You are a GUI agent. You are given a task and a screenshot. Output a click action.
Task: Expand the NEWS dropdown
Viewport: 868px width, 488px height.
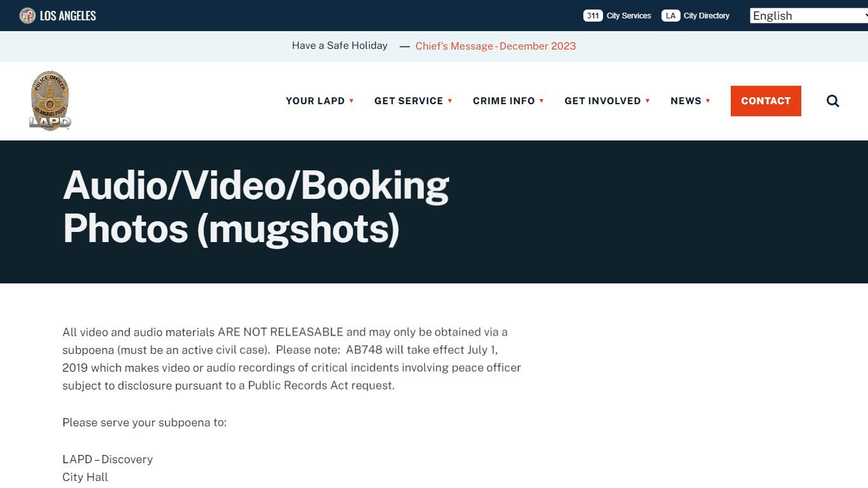707,100
